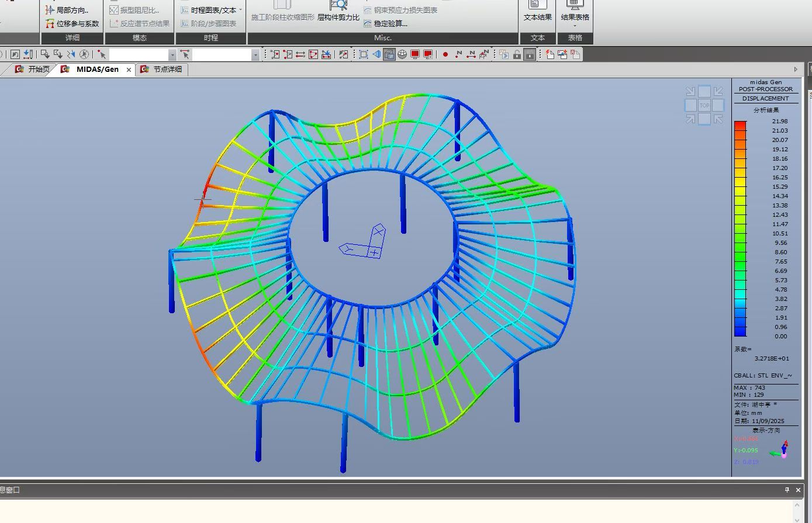
Task: Click the red swatch on displacement legend
Action: click(x=740, y=126)
